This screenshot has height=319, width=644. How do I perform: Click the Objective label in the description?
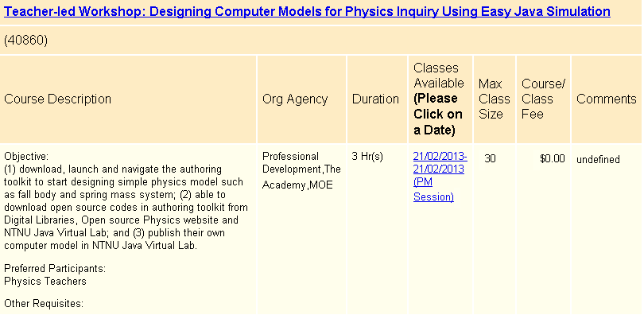point(26,156)
